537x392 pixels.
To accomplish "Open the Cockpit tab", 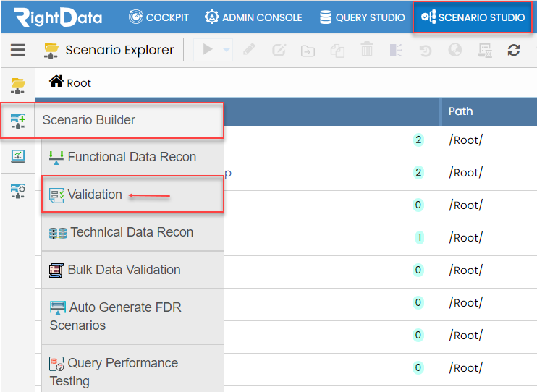I will tap(158, 17).
